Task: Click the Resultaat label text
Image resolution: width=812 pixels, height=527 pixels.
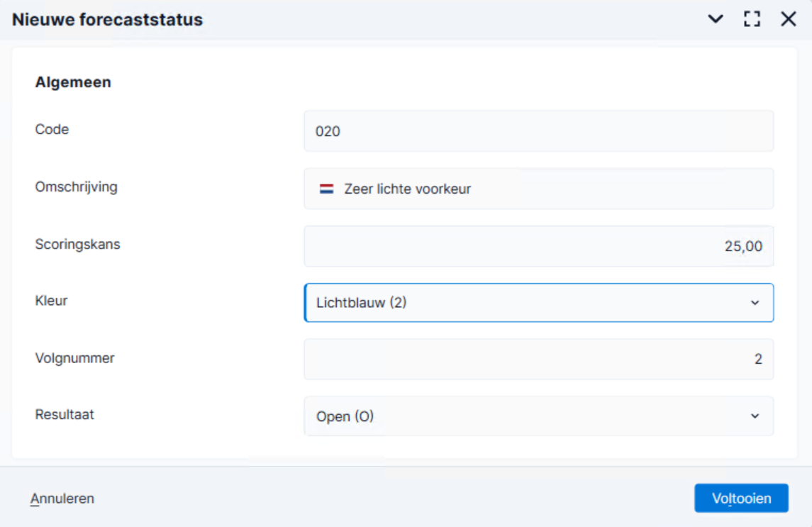Action: (65, 414)
